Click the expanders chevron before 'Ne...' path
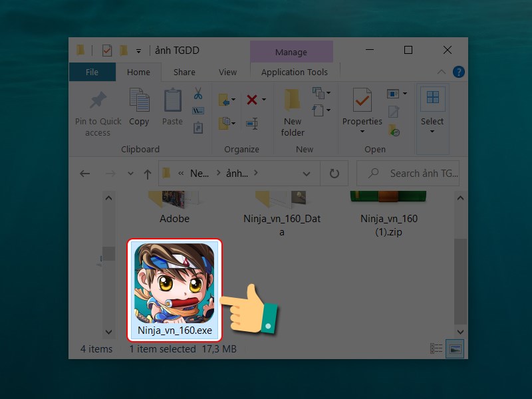The height and width of the screenshot is (399, 532). tap(181, 174)
